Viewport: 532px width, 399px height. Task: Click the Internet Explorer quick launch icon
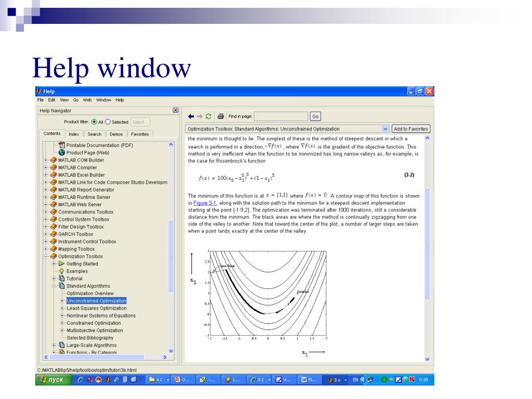tap(81, 380)
